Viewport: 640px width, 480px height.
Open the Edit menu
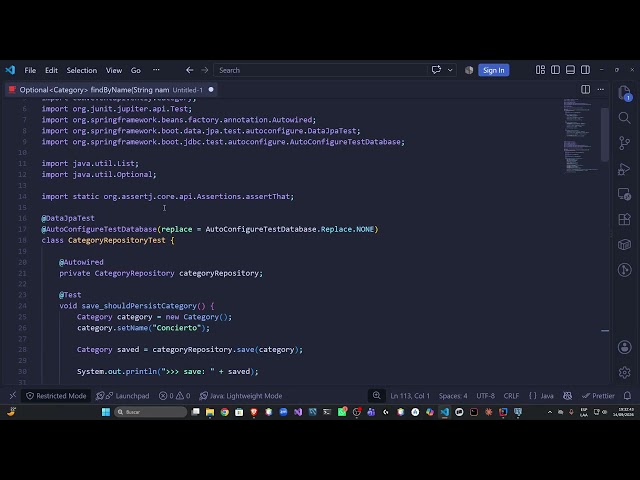point(51,70)
